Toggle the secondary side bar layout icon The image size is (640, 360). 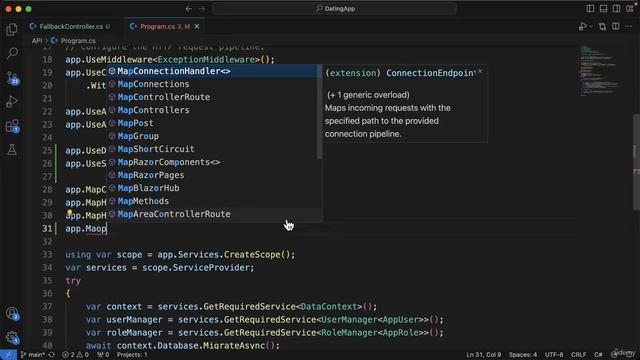[616, 9]
